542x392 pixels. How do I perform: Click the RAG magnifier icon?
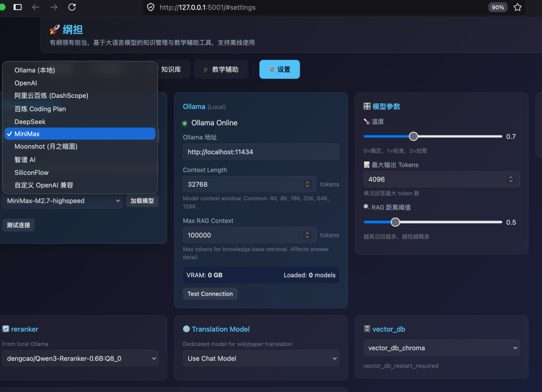pyautogui.click(x=367, y=207)
